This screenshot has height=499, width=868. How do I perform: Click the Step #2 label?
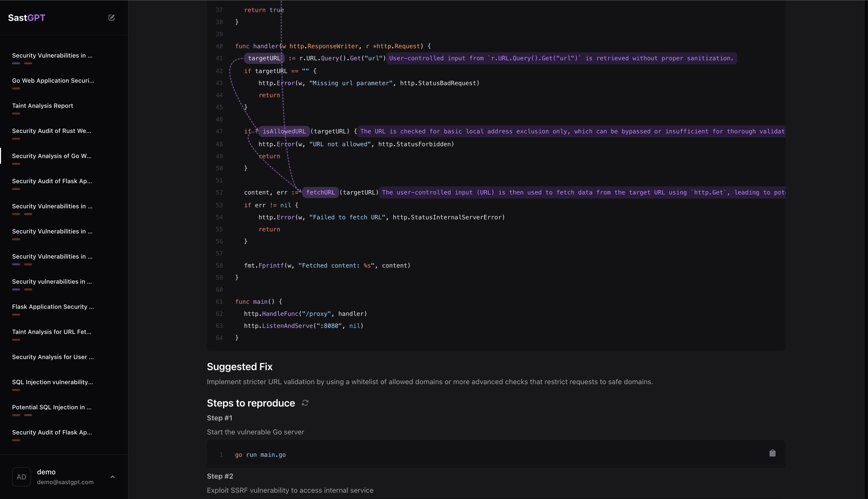220,476
